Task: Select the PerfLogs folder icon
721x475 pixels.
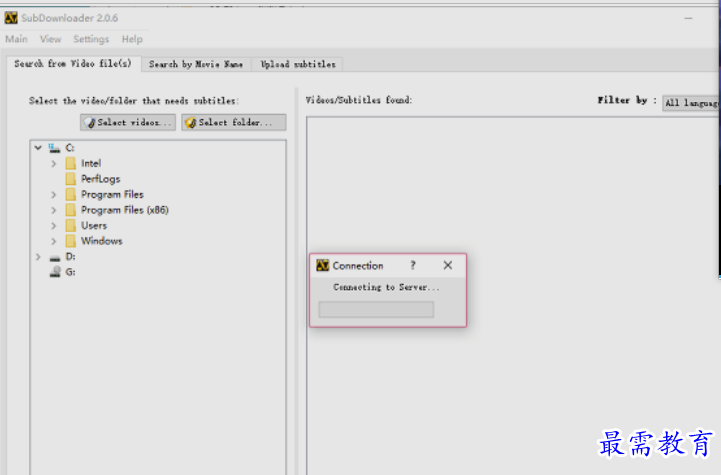Action: [x=70, y=179]
